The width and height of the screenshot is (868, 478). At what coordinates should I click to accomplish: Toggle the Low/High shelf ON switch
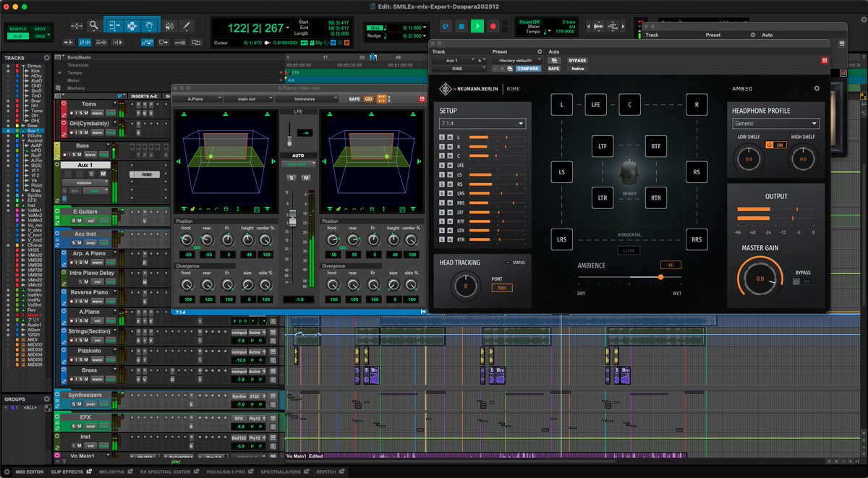775,145
